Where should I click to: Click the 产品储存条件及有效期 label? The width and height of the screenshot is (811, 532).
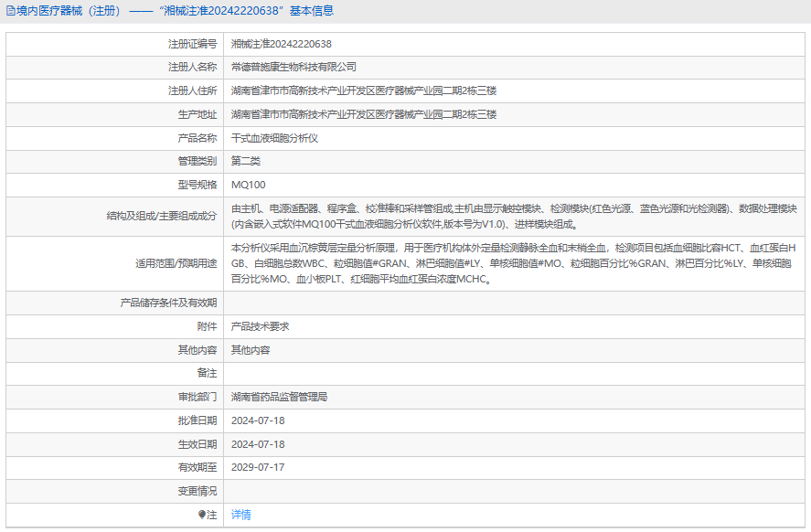click(168, 303)
